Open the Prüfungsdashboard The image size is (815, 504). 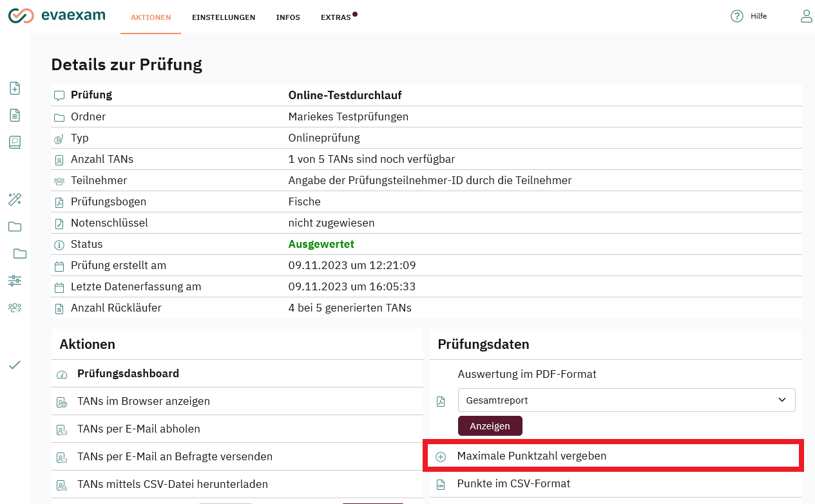128,373
